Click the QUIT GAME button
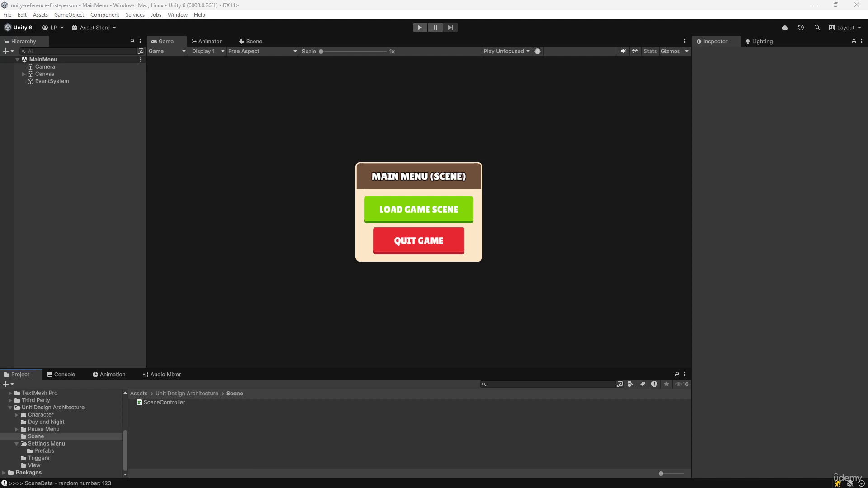The width and height of the screenshot is (868, 488). coord(419,240)
